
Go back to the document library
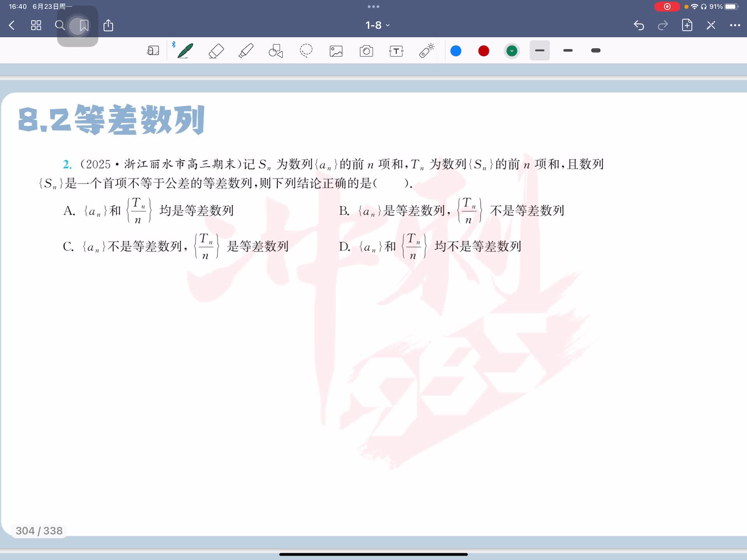[12, 26]
